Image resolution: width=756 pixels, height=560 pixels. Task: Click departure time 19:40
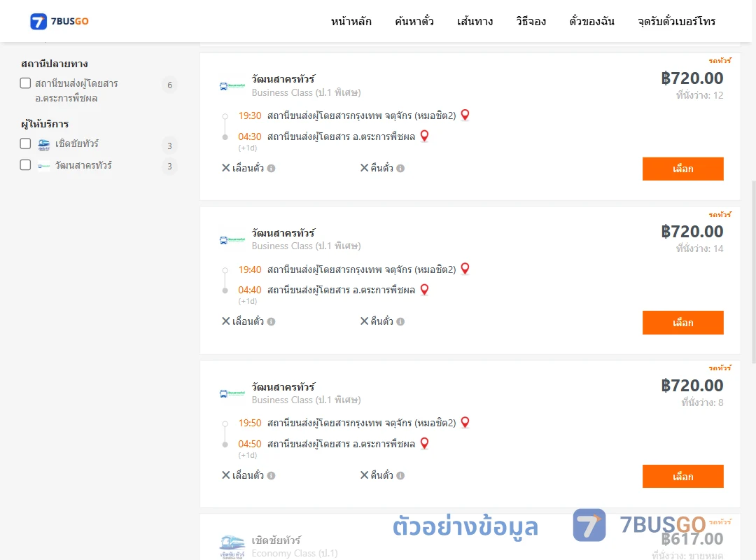coord(250,269)
